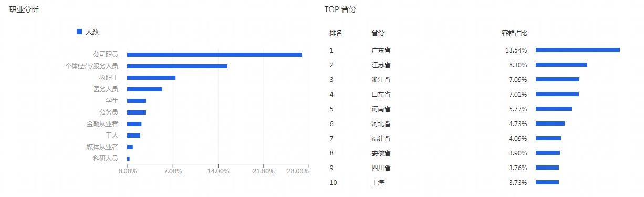Click the 教职工 bar
644x197 pixels.
click(151, 78)
